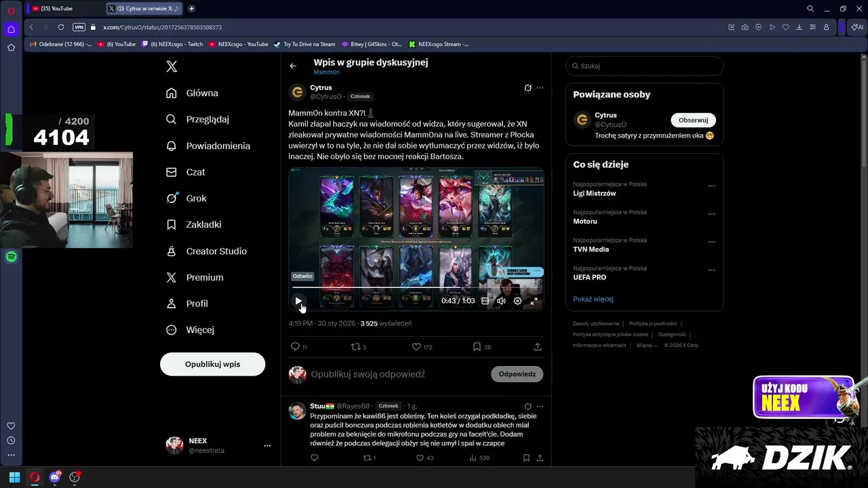Image resolution: width=868 pixels, height=488 pixels.
Task: Play the video
Action: (298, 301)
